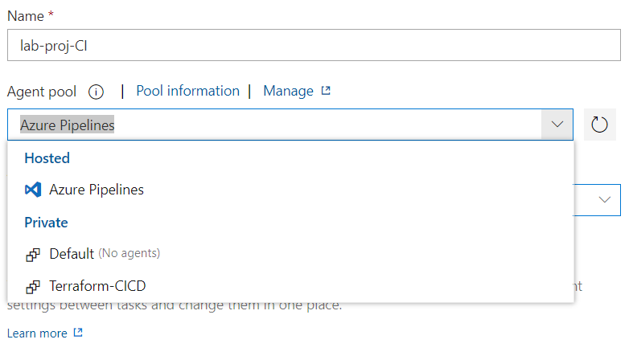The image size is (629, 364).
Task: Click the Learn more external link icon
Action: [78, 333]
